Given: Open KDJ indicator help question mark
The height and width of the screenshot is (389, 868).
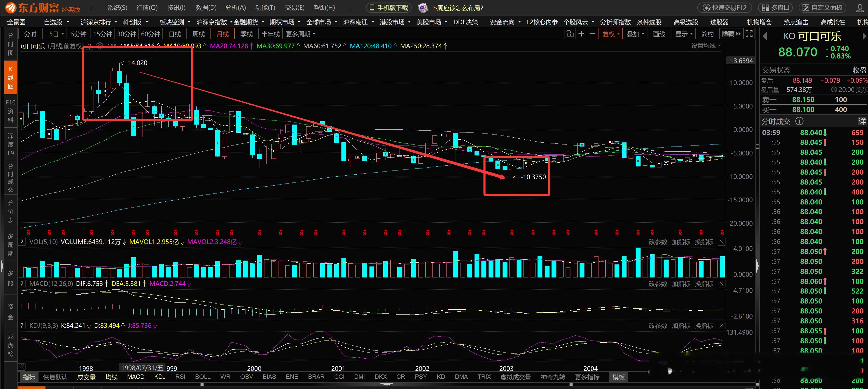Looking at the screenshot, I should (22, 326).
